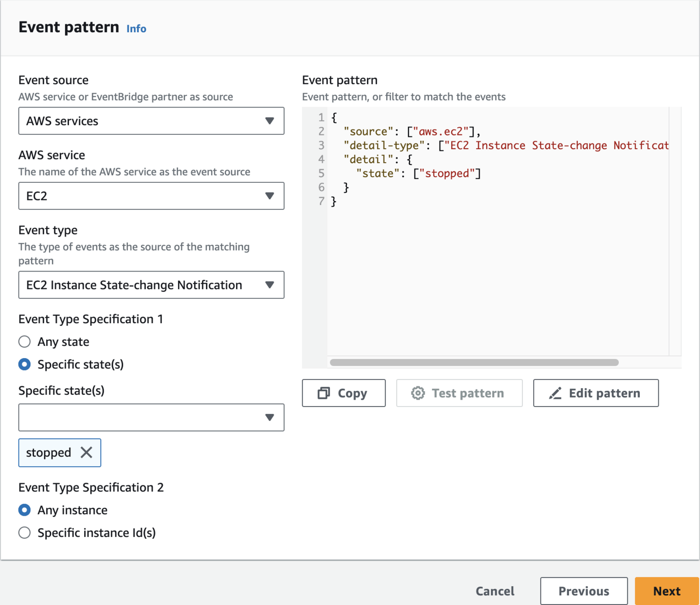The height and width of the screenshot is (605, 700).
Task: Expand the AWS service dropdown showing EC2
Action: (151, 196)
